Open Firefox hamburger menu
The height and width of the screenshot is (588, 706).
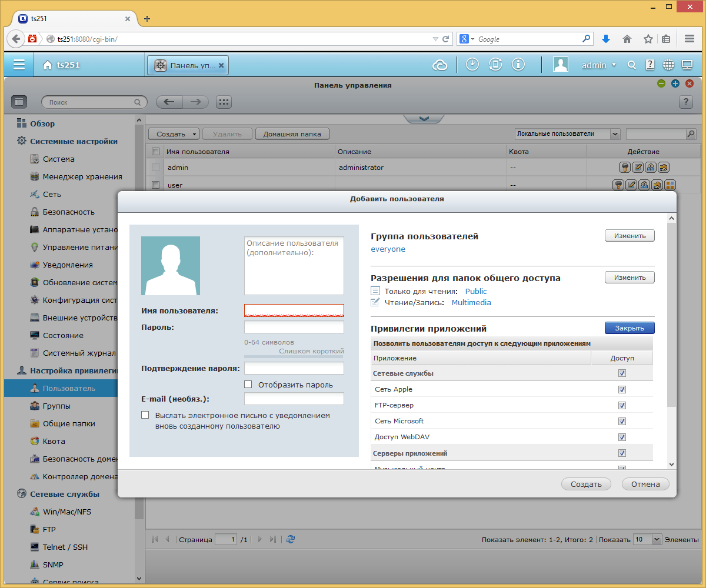coord(690,39)
